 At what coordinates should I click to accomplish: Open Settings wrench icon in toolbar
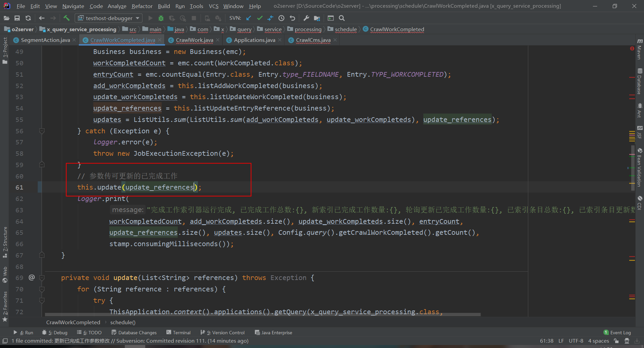click(x=306, y=18)
